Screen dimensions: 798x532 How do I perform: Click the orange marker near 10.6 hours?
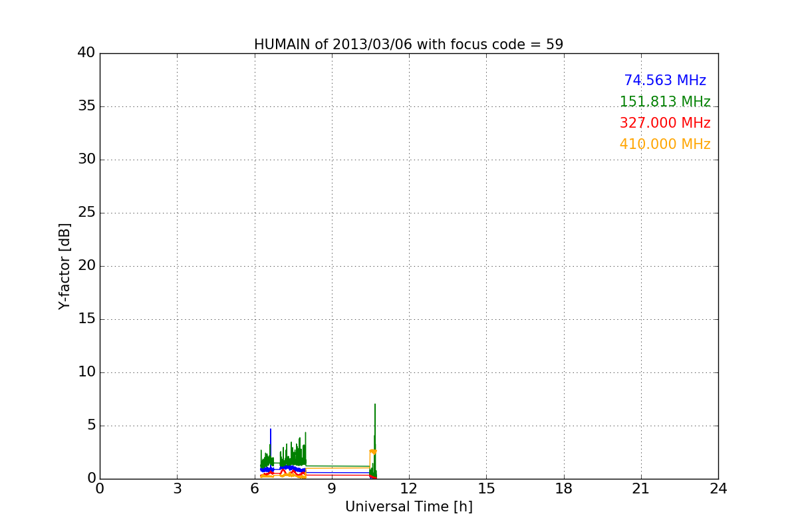point(373,452)
